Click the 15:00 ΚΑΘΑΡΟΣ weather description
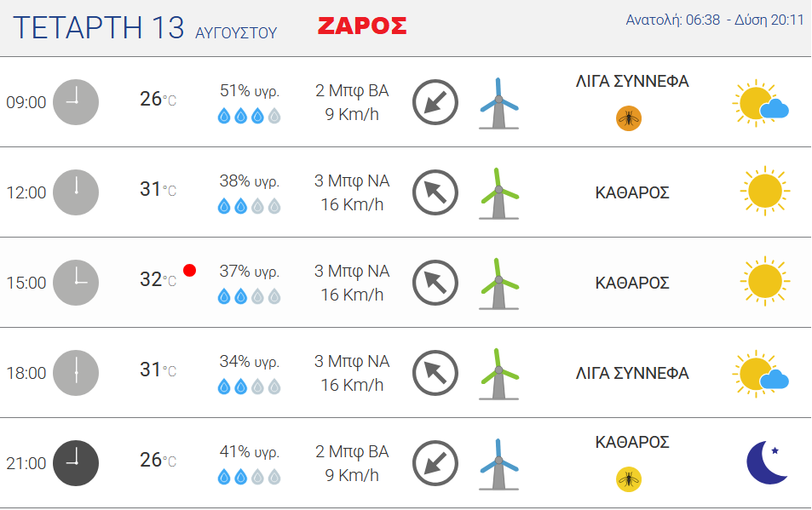The height and width of the screenshot is (510, 812). pos(632,283)
